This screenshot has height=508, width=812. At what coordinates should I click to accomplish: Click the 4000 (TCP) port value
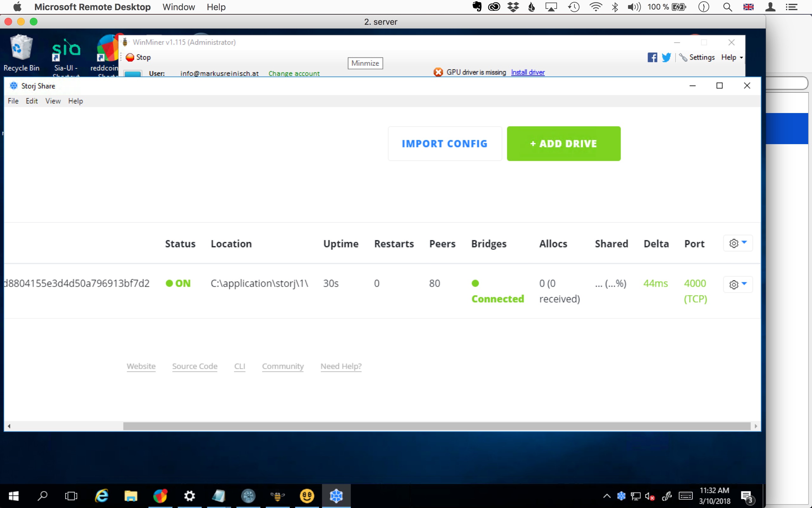click(695, 291)
